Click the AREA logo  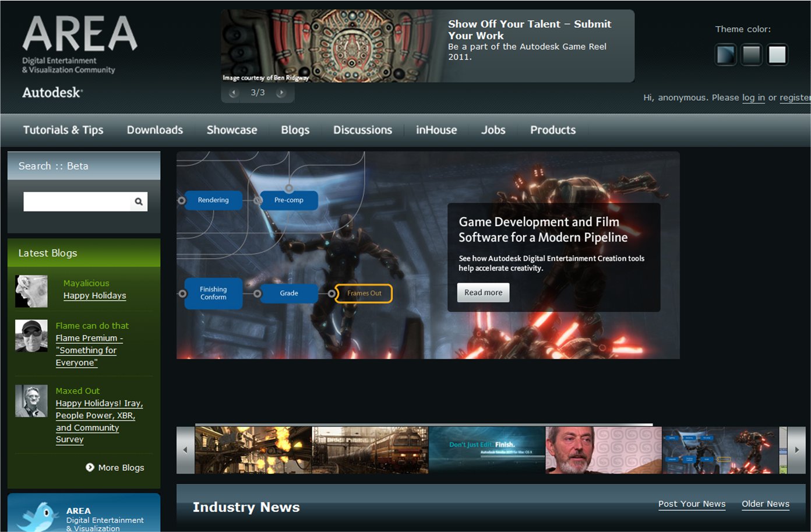pyautogui.click(x=80, y=33)
